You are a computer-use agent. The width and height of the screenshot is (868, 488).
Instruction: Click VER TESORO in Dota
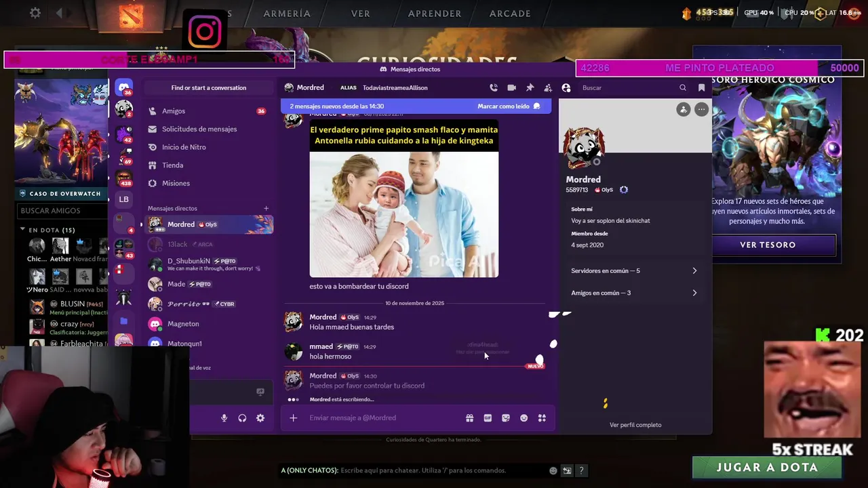point(768,245)
